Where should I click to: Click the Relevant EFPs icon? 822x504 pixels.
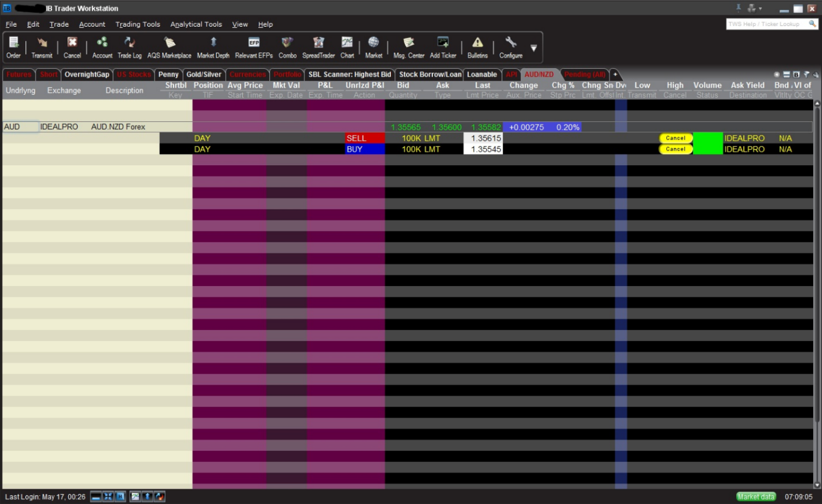pyautogui.click(x=254, y=47)
